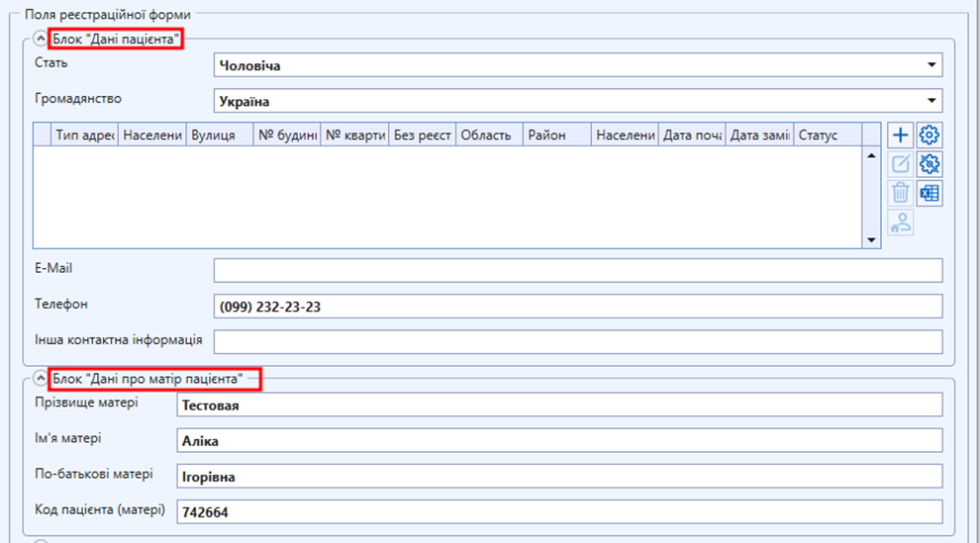Click the № квартири column header
Screen dimensions: 980x543
[x=354, y=135]
